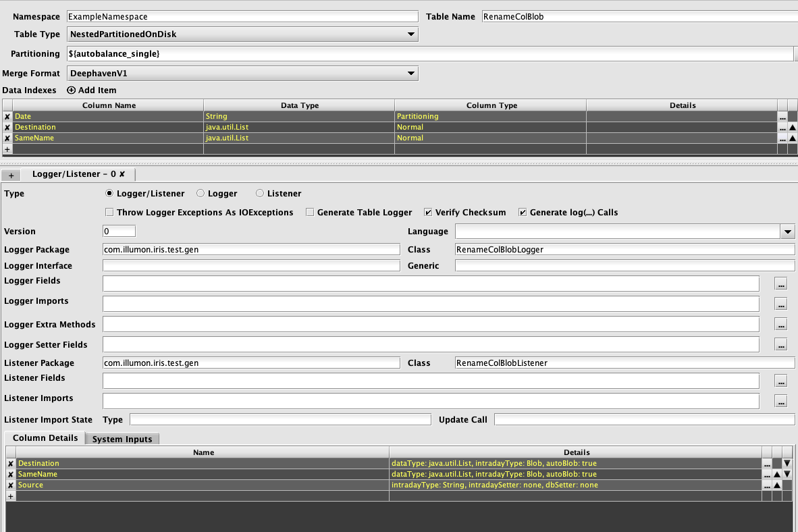Remove the SameName row in top table
This screenshot has height=532, width=798.
tap(7, 138)
